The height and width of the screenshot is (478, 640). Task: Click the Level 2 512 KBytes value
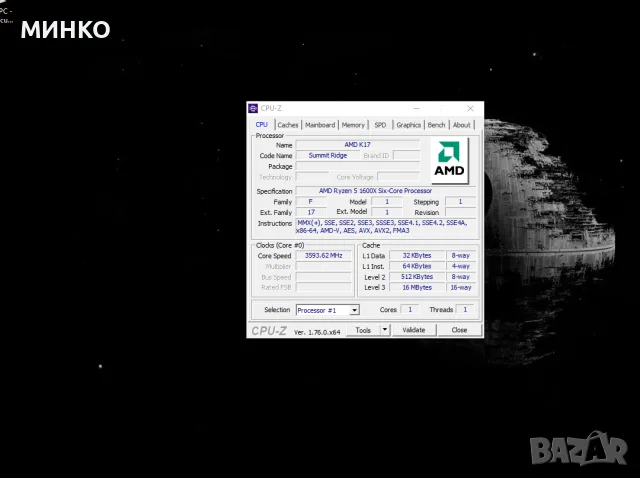coord(417,277)
